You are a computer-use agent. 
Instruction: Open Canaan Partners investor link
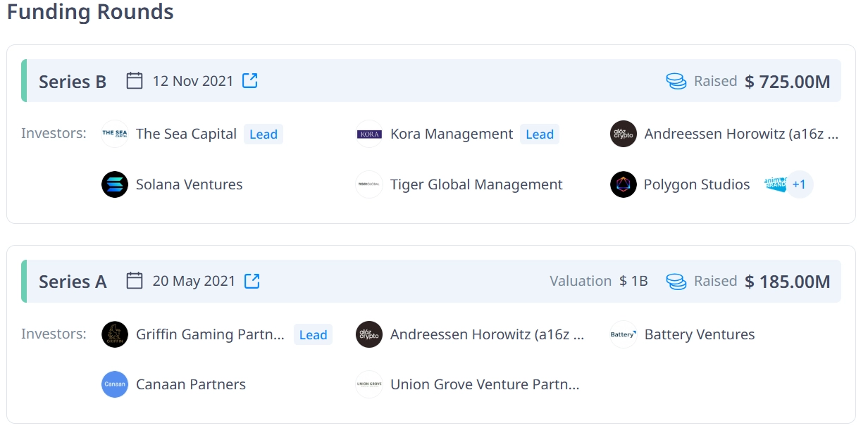191,384
